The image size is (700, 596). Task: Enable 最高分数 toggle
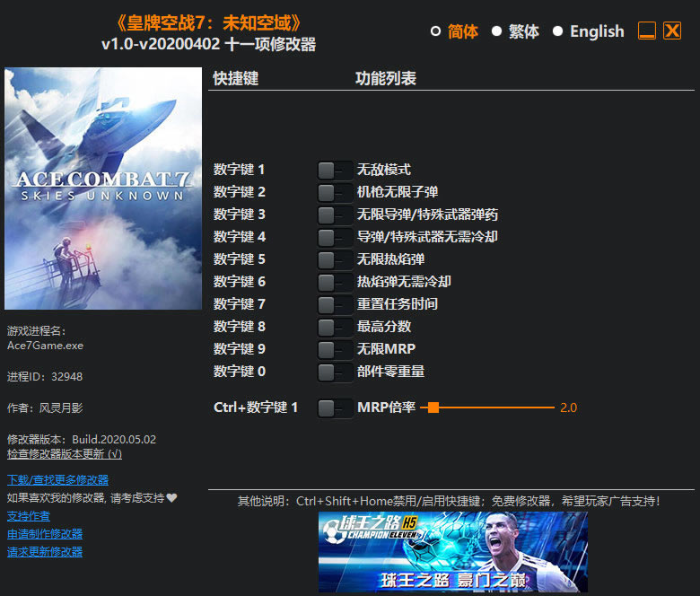click(335, 327)
